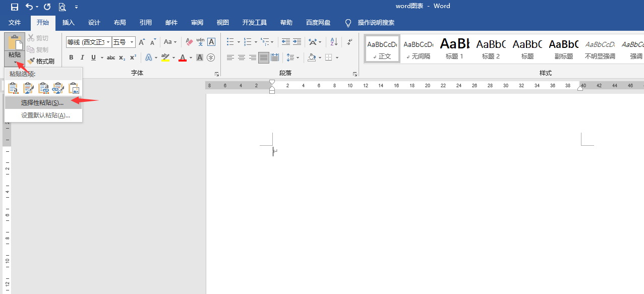Clear all formatting with eraser icon

(189, 42)
